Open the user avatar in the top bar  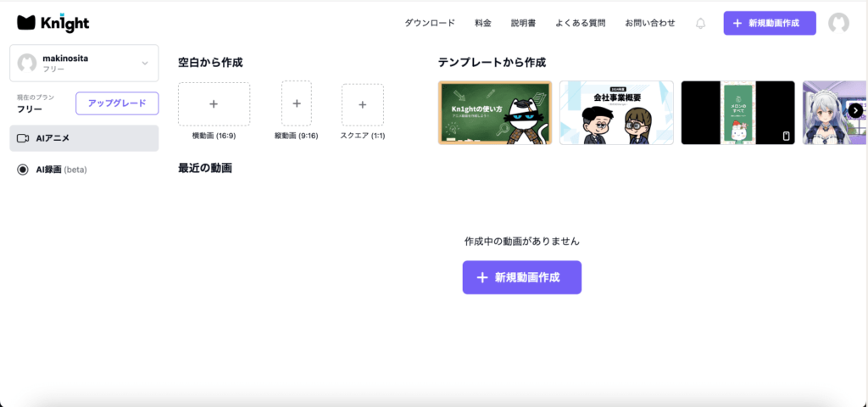[x=838, y=23]
